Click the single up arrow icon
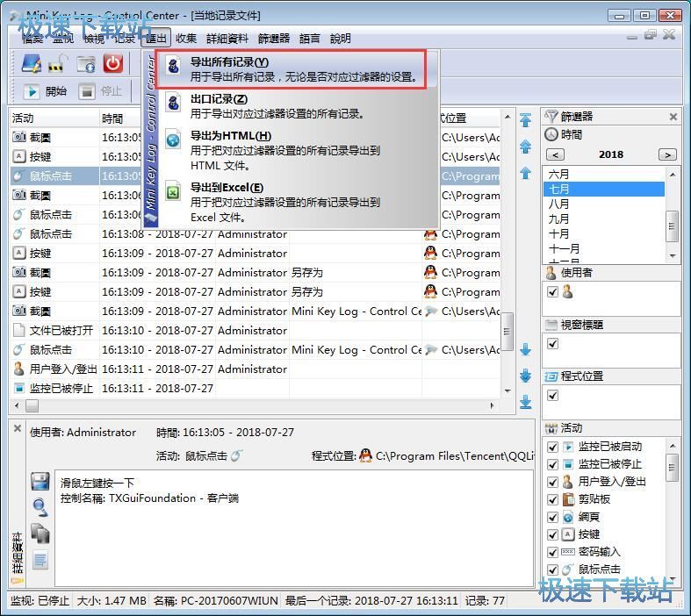Viewport: 691px width, 616px height. coord(525,173)
